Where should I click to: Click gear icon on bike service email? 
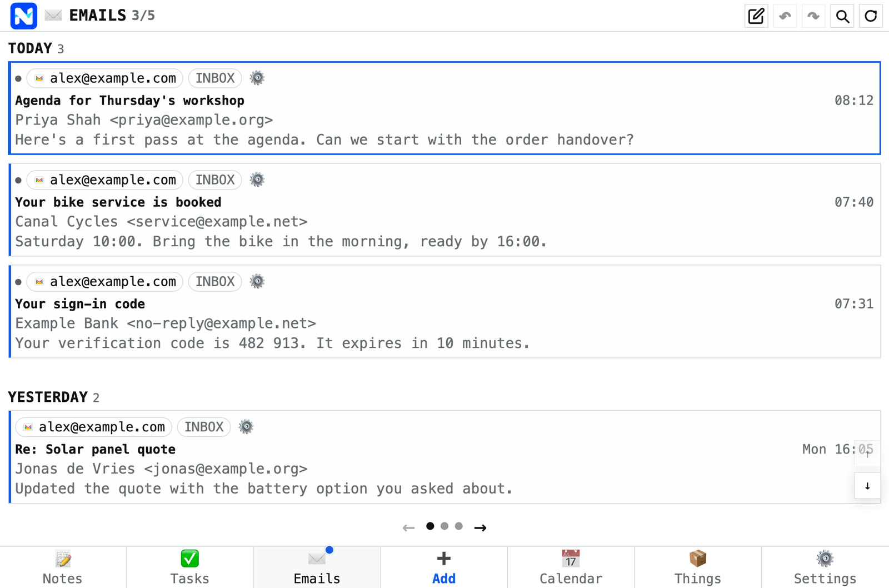pyautogui.click(x=257, y=180)
